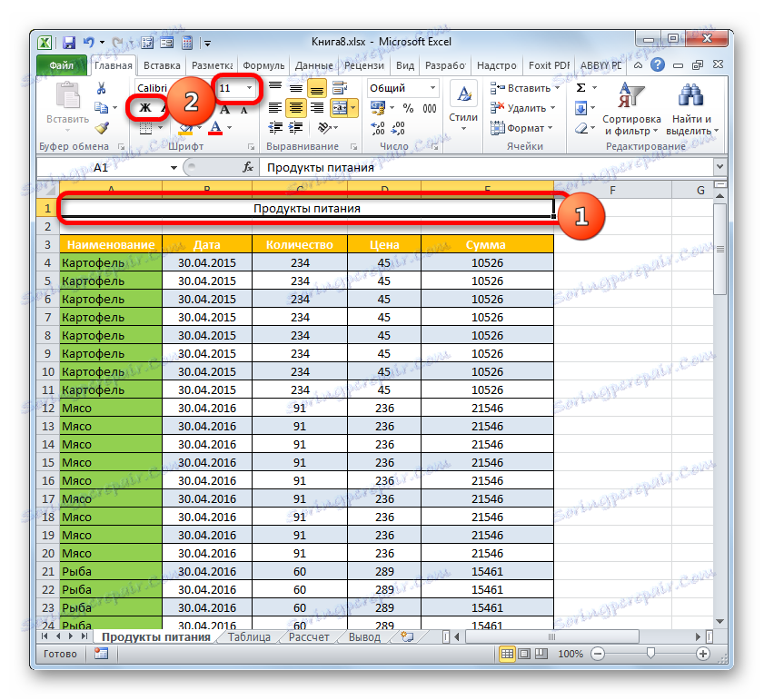This screenshot has height=700, width=764.
Task: Open the Таблица sheet tab
Action: click(x=249, y=637)
